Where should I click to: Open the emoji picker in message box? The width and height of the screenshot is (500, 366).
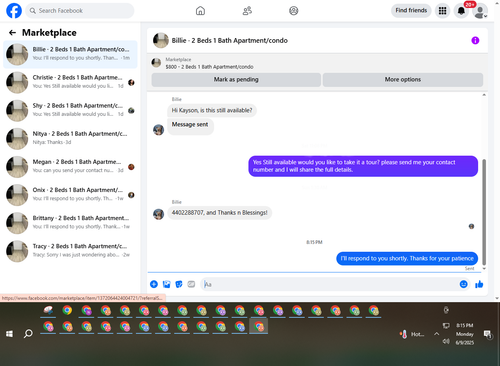[x=463, y=284]
